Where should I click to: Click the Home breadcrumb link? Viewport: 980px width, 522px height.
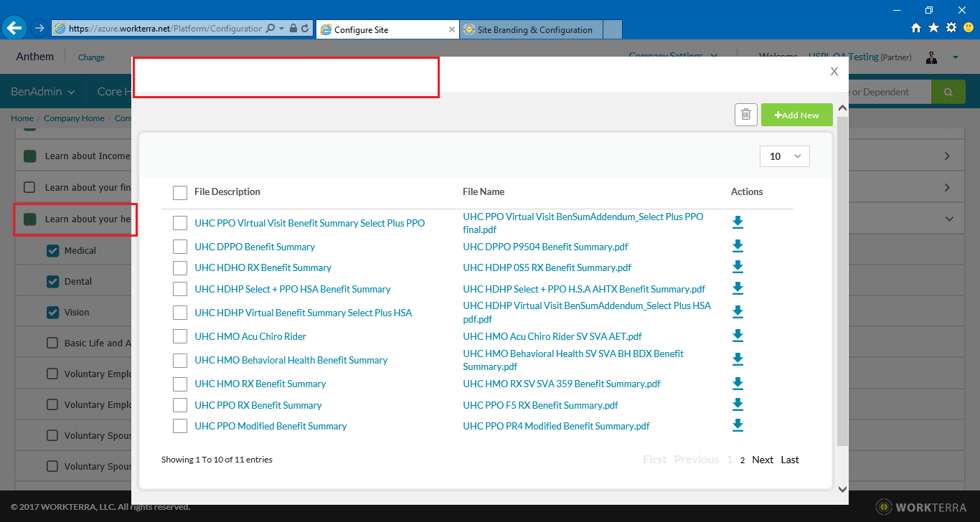click(22, 118)
